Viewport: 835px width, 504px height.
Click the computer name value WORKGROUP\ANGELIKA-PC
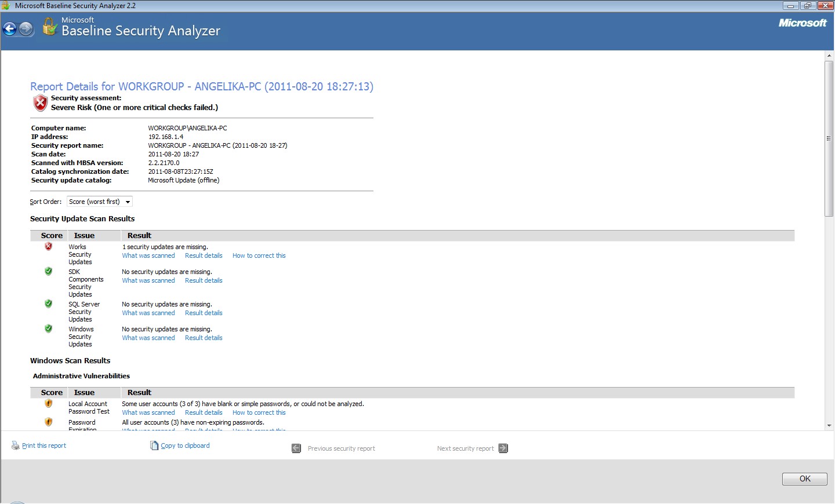(188, 128)
